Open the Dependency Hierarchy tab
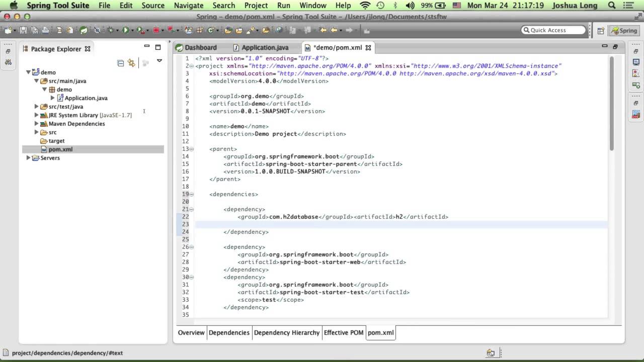The height and width of the screenshot is (362, 644). click(x=287, y=332)
